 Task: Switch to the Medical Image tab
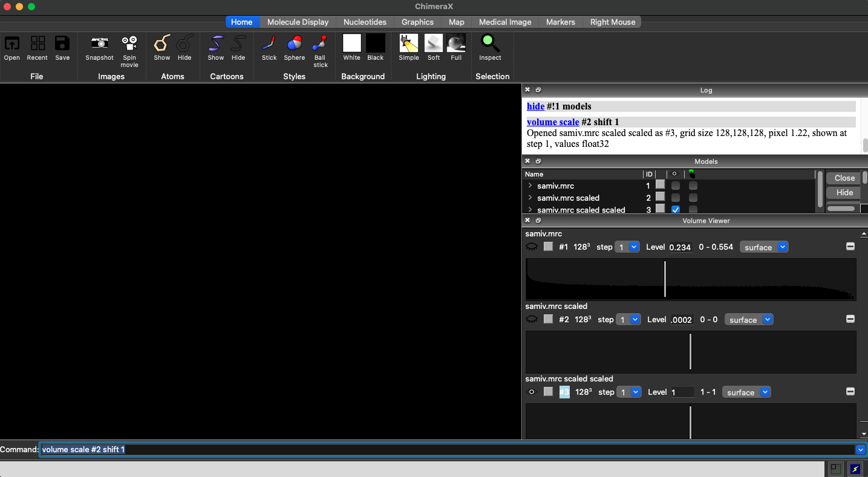click(505, 22)
